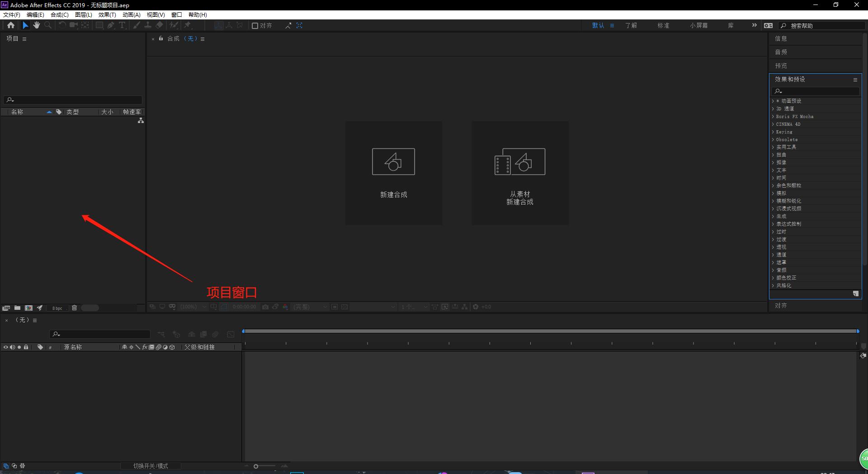Click the Home icon in the toolbar
The image size is (868, 474).
11,25
